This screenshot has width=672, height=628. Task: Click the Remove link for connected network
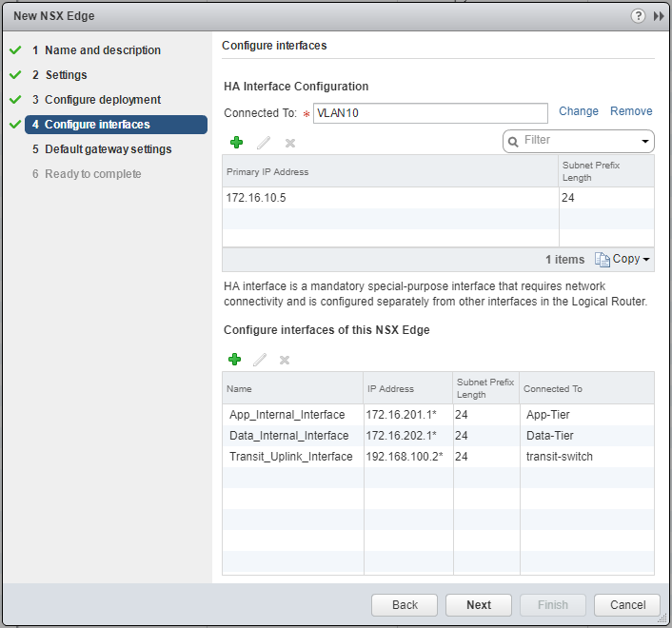coord(631,111)
